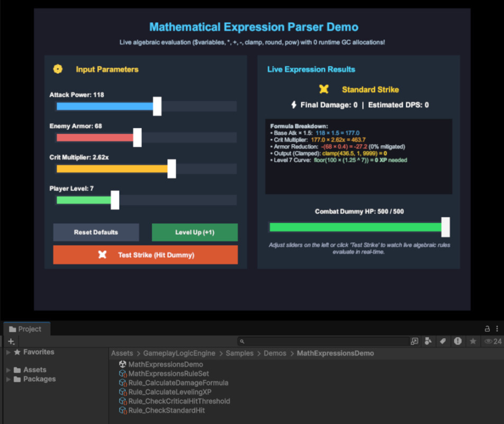This screenshot has width=504, height=424.
Task: Expand the Packages folder arrow
Action: 8,379
